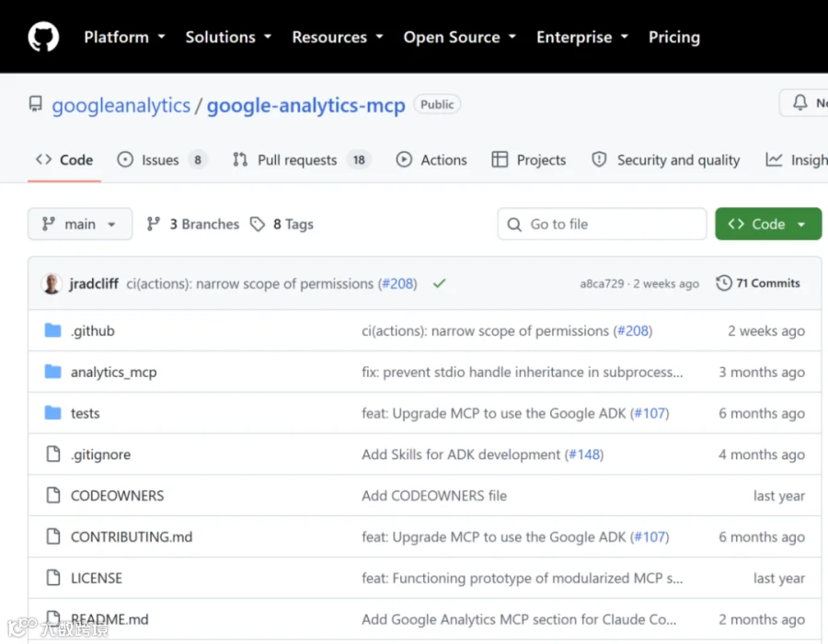Click the green check status icon on the commit

440,283
